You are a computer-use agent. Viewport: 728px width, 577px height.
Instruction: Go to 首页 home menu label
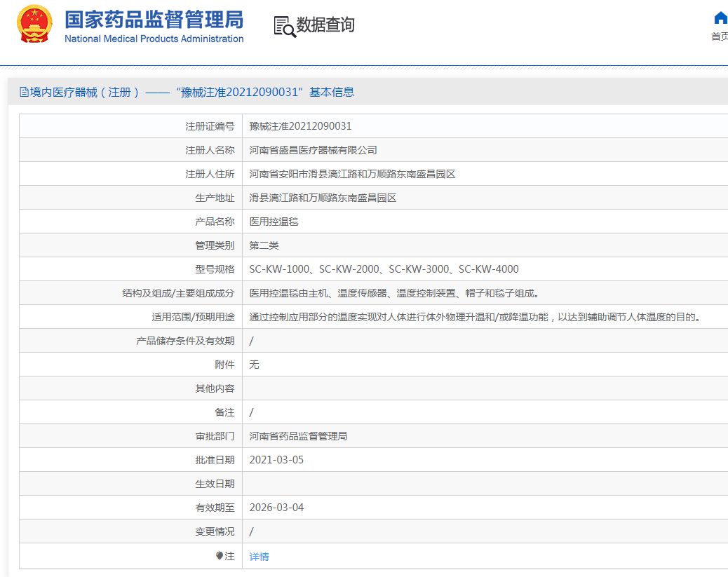tap(720, 36)
